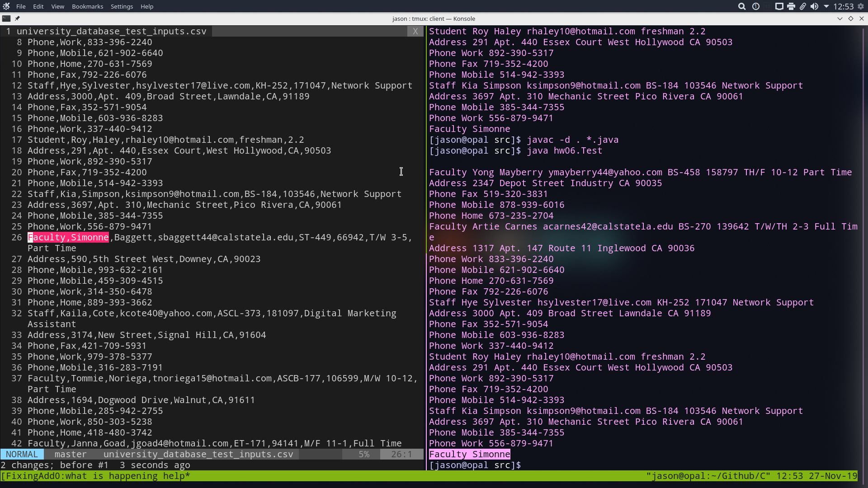Open the File menu
Screen dimensions: 868x488
[21, 6]
